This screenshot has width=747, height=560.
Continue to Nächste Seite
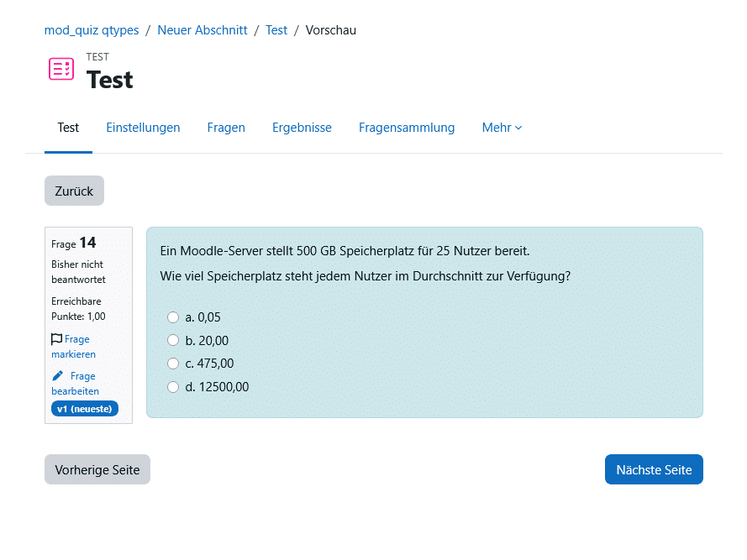tap(654, 469)
